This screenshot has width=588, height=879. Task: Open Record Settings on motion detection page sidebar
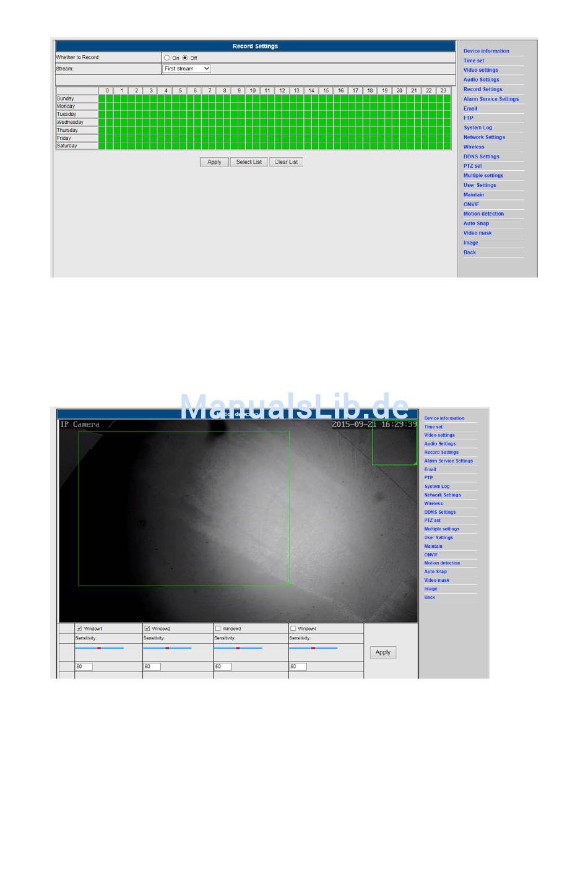[441, 452]
